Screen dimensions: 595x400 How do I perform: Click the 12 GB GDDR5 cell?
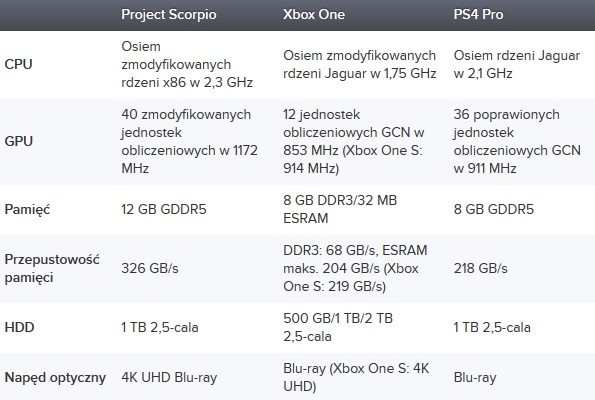click(x=164, y=209)
